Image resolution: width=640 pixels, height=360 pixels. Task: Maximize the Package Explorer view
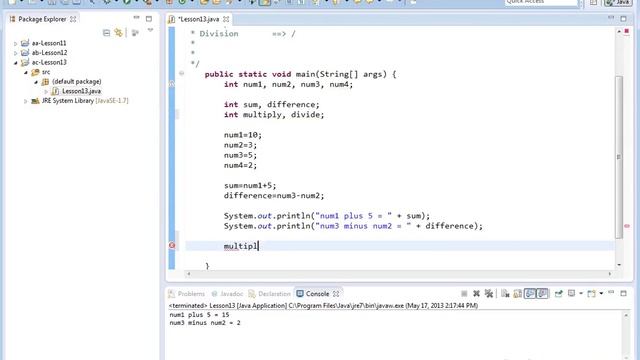[149, 19]
